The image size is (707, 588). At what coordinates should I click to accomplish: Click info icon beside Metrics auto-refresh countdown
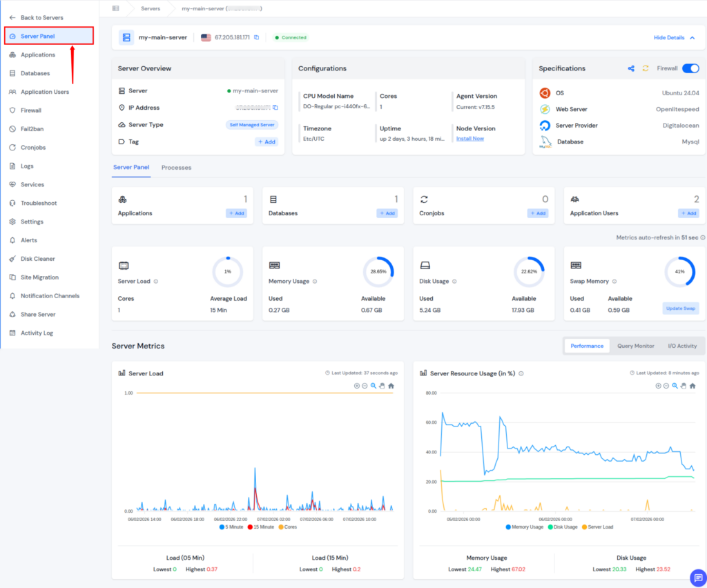click(x=701, y=237)
